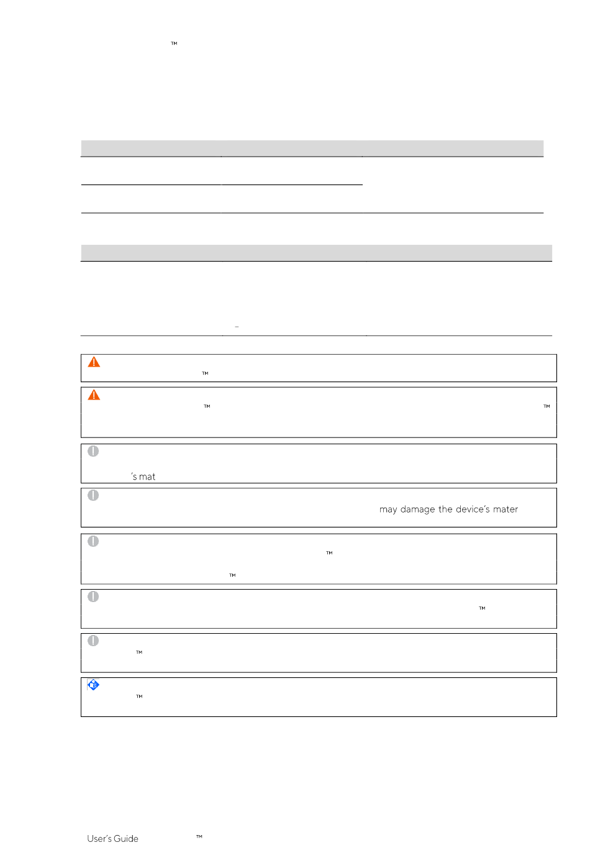Click the TM mark in the fourth gray notice box
Viewport: 590px width, 868px height.
coord(482,608)
